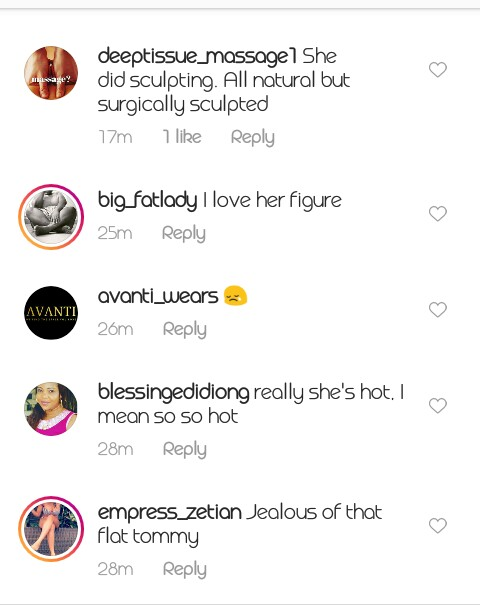Reply to empress_zetian's comment

[184, 569]
